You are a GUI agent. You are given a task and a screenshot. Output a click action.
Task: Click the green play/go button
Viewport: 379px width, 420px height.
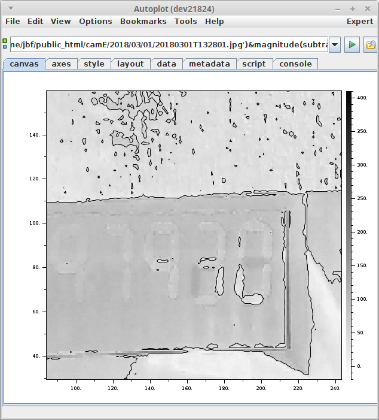[x=352, y=44]
